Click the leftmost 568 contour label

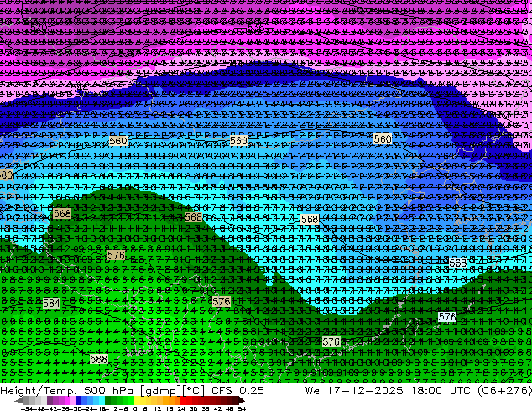coord(62,213)
